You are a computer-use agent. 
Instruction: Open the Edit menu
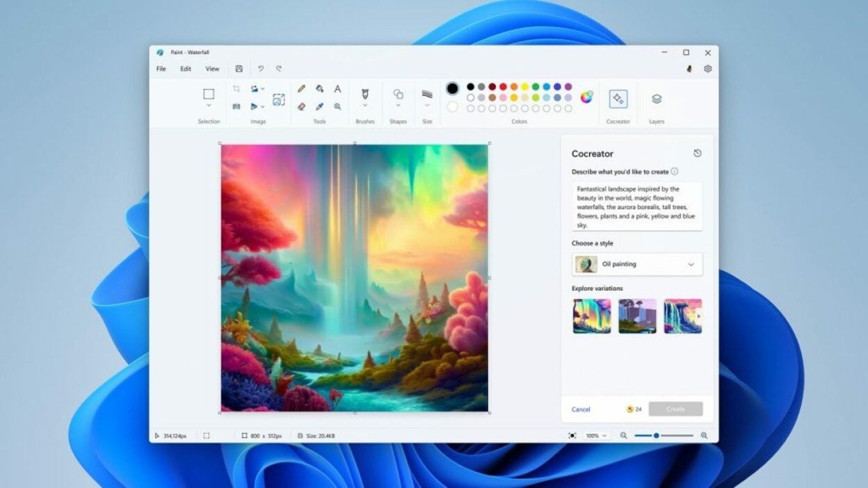point(186,68)
